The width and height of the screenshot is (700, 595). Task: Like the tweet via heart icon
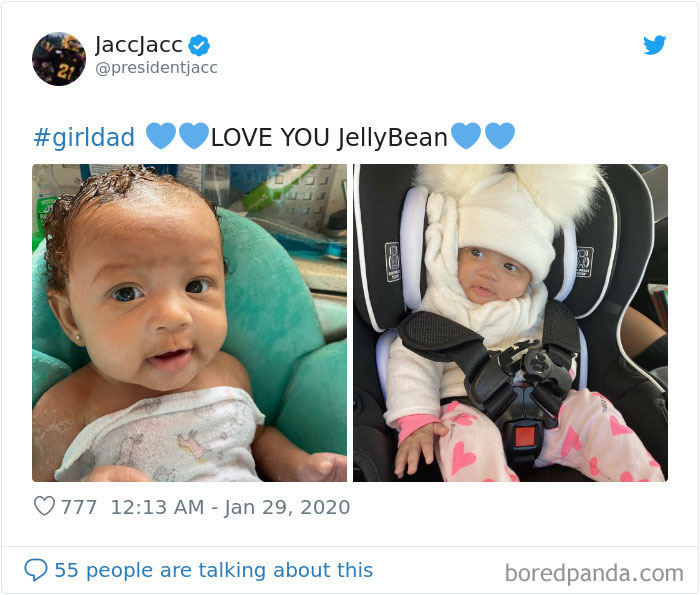pos(45,506)
